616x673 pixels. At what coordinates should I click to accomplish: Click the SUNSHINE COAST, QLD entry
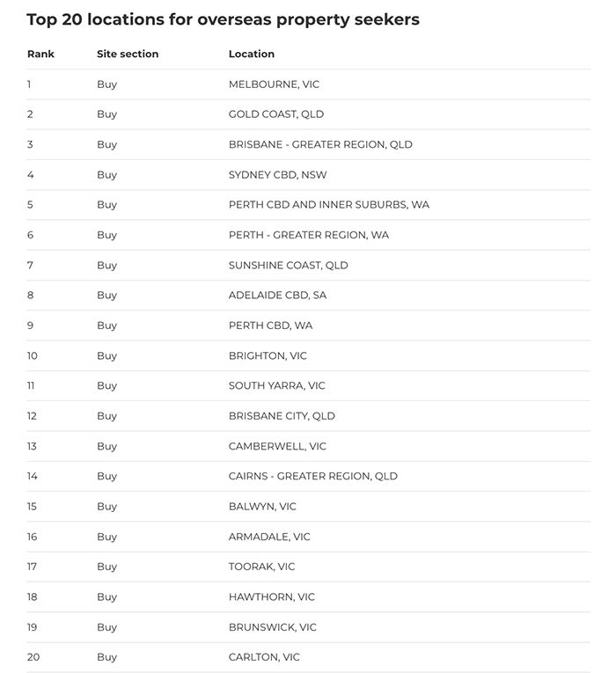click(x=288, y=266)
